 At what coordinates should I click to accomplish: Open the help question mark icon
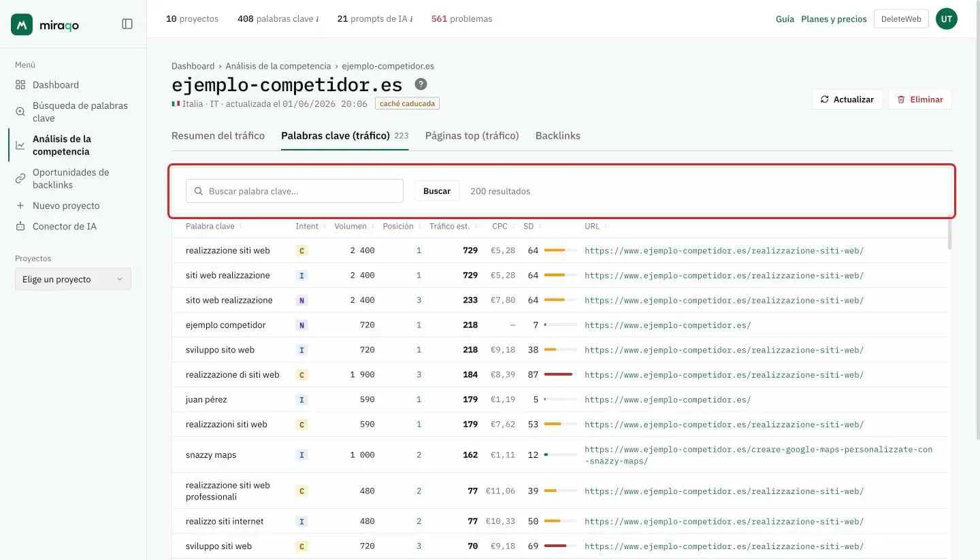click(x=421, y=84)
